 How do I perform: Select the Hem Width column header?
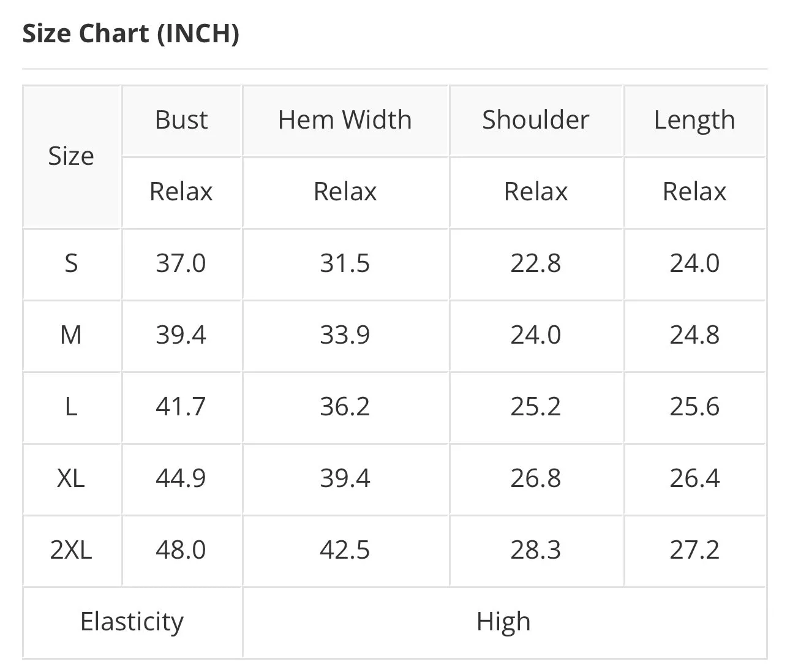(345, 119)
